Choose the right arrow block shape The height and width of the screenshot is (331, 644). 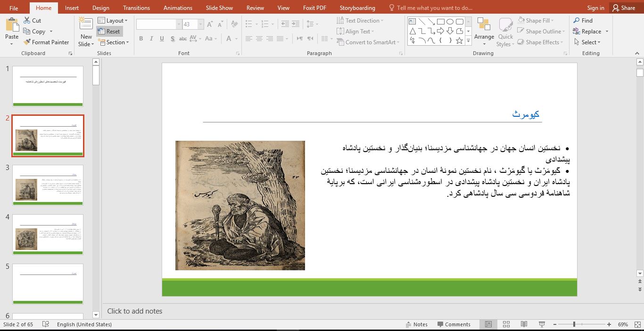pyautogui.click(x=440, y=31)
